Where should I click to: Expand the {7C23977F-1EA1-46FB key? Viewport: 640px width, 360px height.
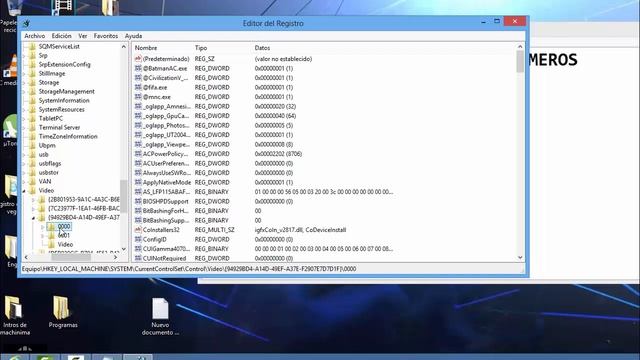(33, 209)
